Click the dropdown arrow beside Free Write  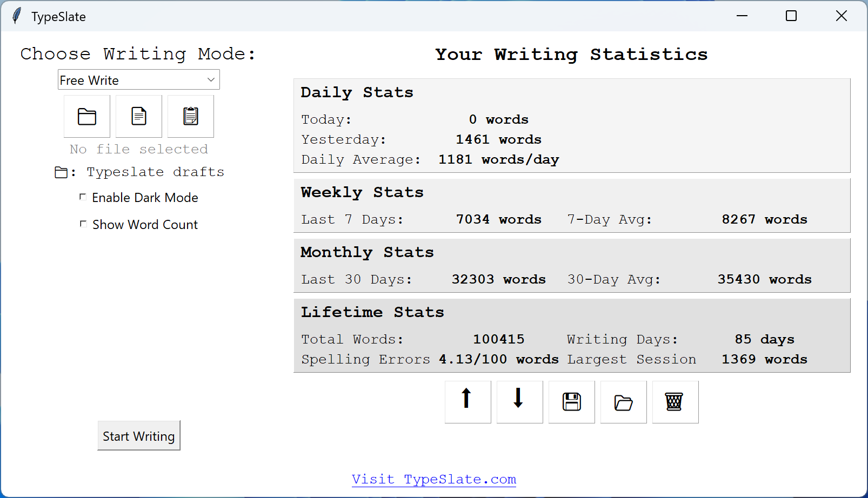pos(211,79)
